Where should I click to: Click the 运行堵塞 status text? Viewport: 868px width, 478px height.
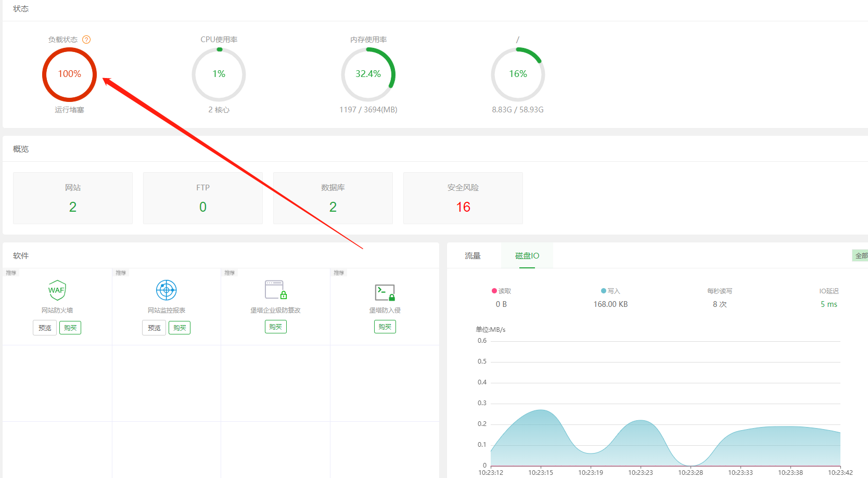click(x=69, y=110)
